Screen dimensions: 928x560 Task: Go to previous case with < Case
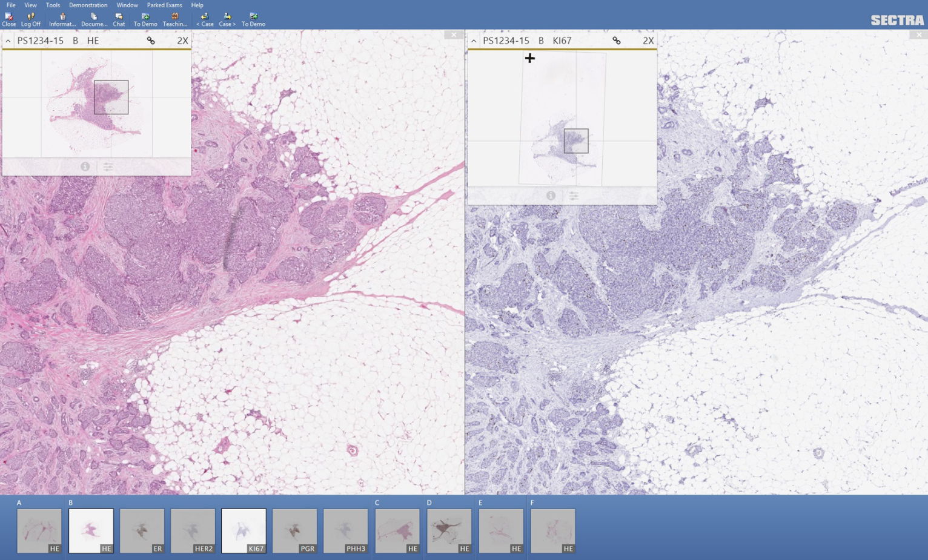(x=204, y=18)
